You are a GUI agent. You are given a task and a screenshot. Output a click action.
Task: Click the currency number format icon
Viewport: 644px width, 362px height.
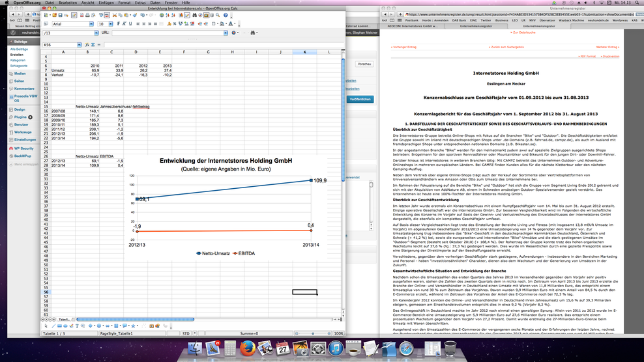(x=169, y=24)
